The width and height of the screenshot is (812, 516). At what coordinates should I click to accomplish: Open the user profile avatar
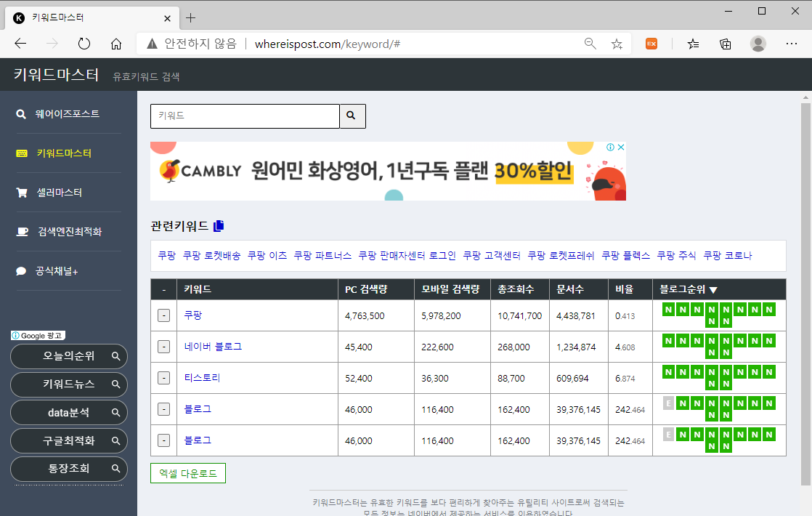click(758, 44)
